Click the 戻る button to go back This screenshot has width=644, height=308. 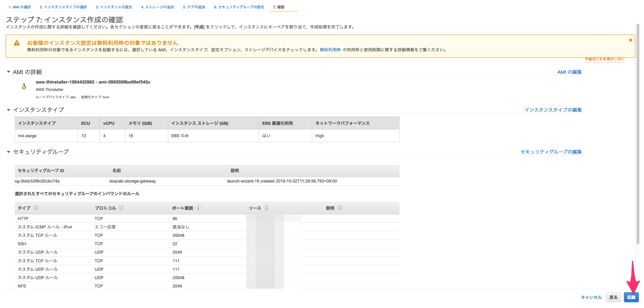click(613, 297)
